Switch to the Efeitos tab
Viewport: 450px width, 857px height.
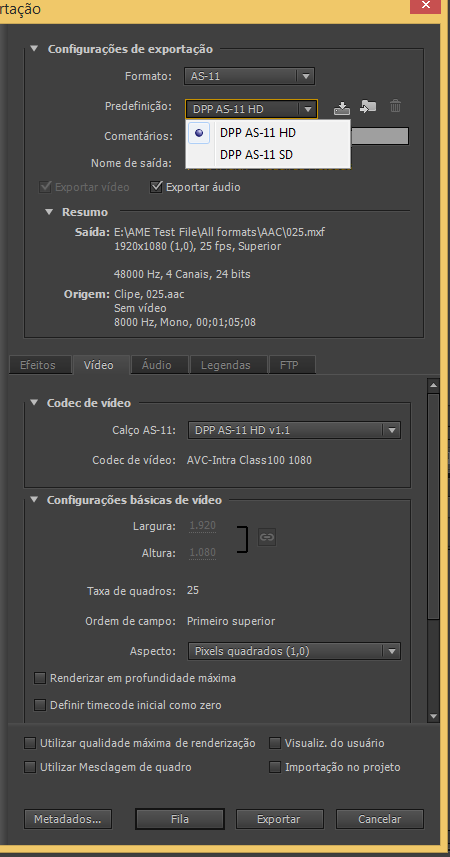40,365
